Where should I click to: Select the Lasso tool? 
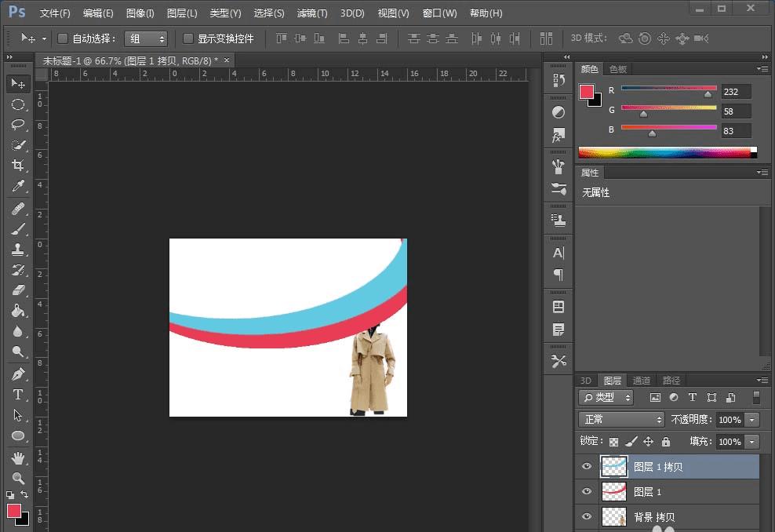click(x=18, y=125)
